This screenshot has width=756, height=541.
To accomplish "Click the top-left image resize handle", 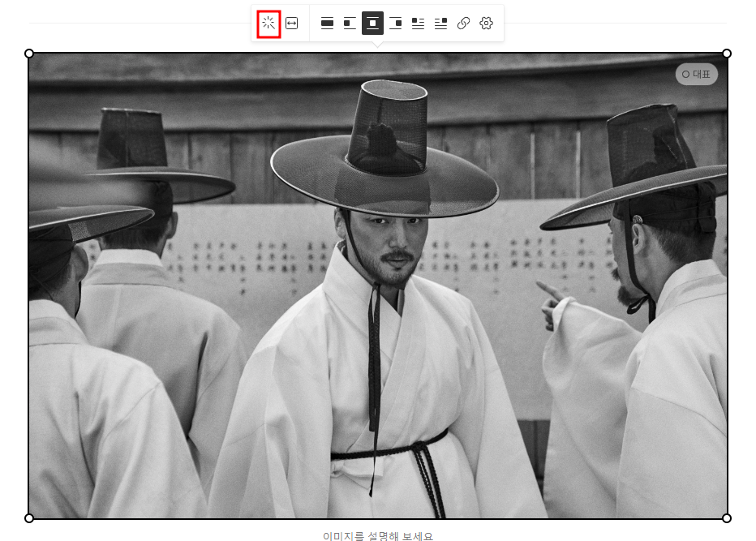I will [x=29, y=54].
